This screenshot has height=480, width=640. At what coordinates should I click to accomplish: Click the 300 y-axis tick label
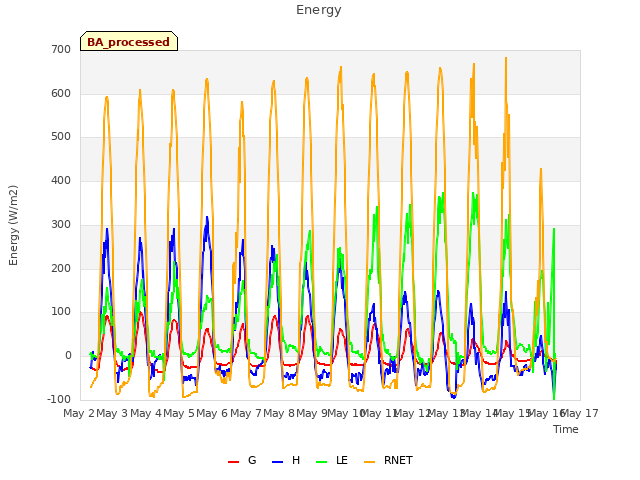[x=61, y=224]
